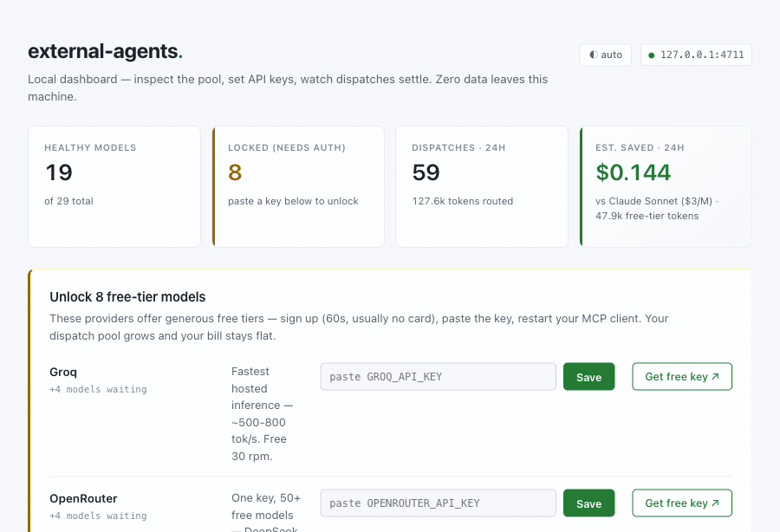780x532 pixels.
Task: Toggle the auto theme button
Action: pyautogui.click(x=606, y=55)
